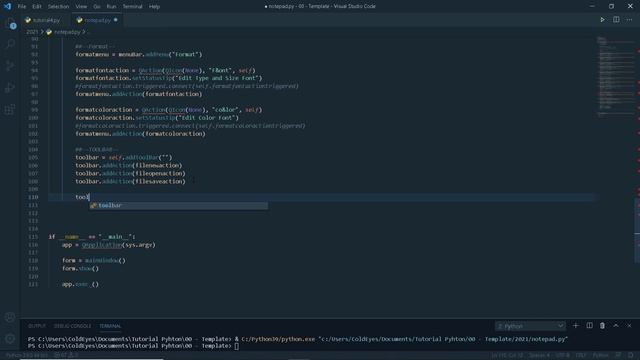Click the UTF-8 encoding in status bar
This screenshot has width=640, height=360.
click(562, 356)
